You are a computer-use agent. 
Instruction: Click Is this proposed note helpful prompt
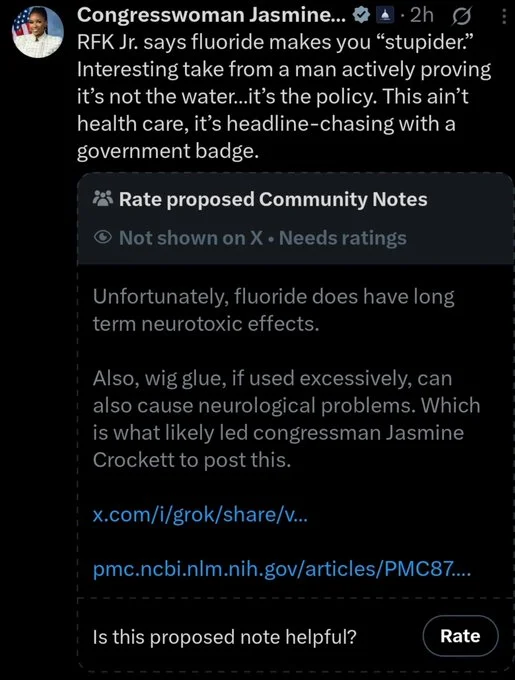click(225, 637)
